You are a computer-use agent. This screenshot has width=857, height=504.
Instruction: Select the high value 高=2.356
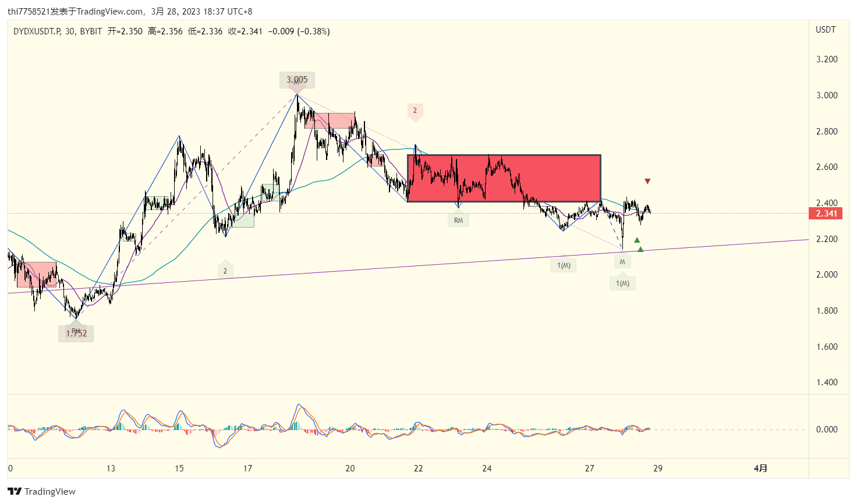(x=165, y=31)
